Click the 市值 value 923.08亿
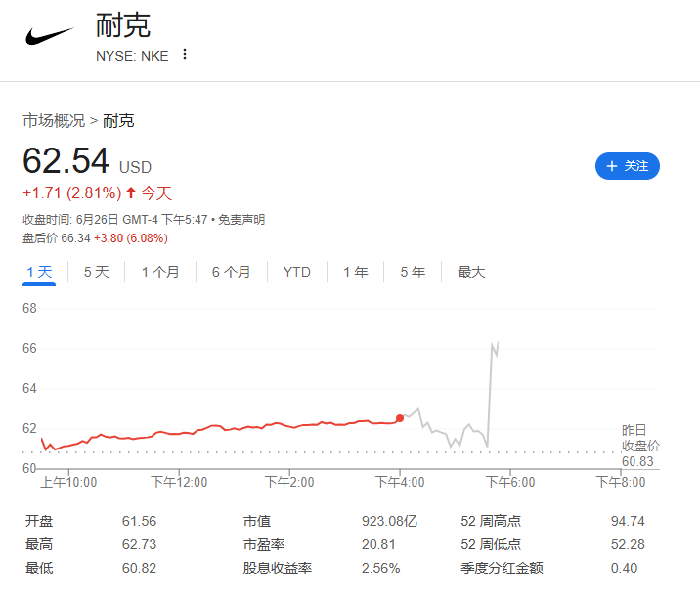This screenshot has width=700, height=598. (390, 521)
